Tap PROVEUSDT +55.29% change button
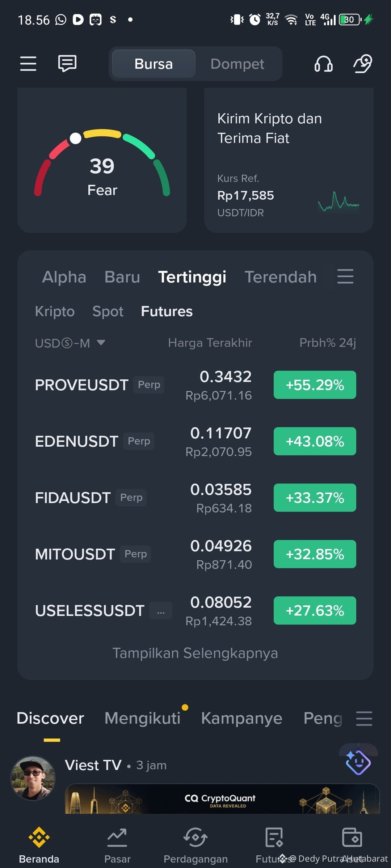Screen dimensions: 391x868 tap(315, 385)
